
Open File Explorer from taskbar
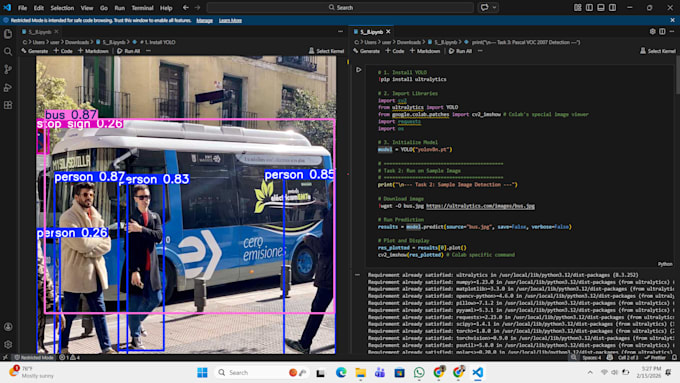pos(360,372)
